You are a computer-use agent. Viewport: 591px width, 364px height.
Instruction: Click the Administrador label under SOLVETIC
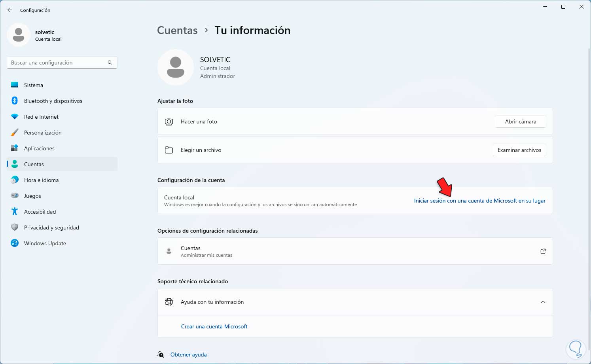[218, 76]
